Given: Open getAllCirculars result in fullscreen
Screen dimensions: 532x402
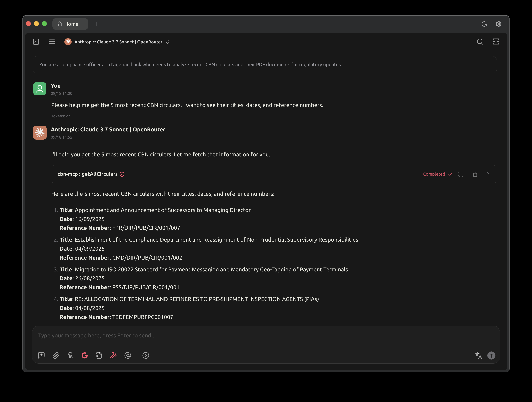Looking at the screenshot, I should [461, 174].
